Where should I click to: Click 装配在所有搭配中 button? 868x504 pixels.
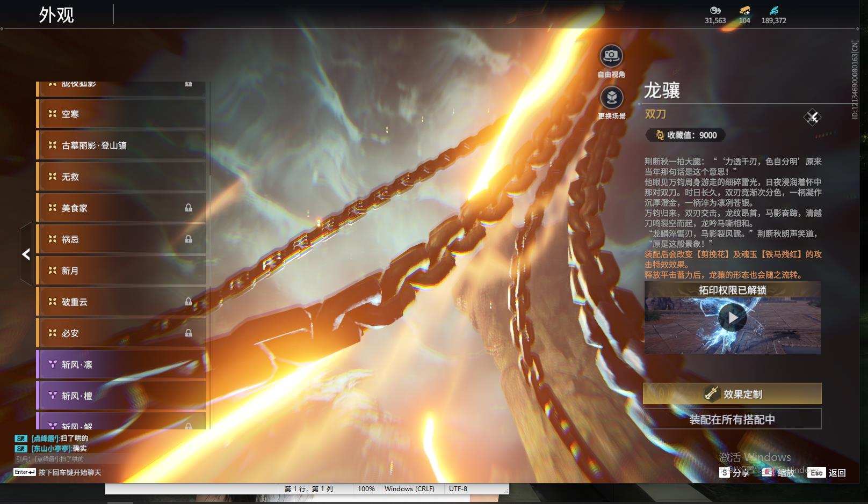click(732, 419)
